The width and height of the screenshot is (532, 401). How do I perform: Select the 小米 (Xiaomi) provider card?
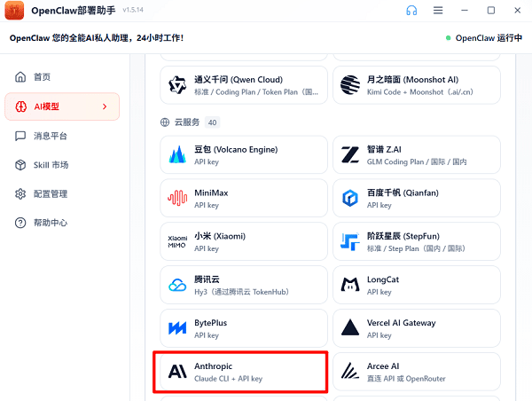(244, 241)
